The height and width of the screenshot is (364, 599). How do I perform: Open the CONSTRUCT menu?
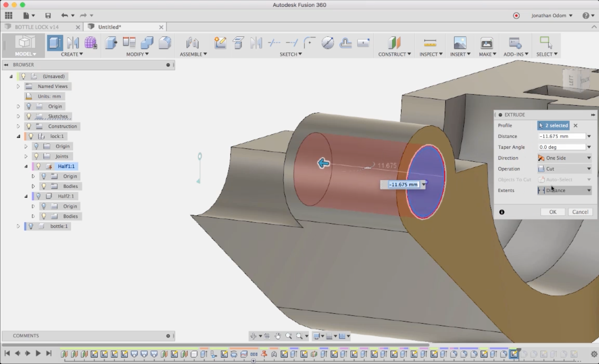(394, 54)
